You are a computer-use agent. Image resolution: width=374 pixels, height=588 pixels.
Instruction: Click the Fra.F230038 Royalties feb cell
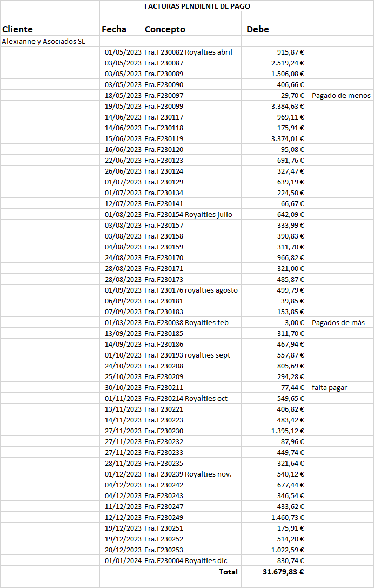186,322
